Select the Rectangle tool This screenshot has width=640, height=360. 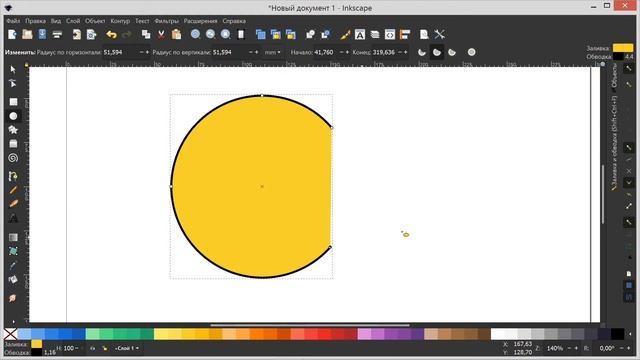click(x=13, y=102)
